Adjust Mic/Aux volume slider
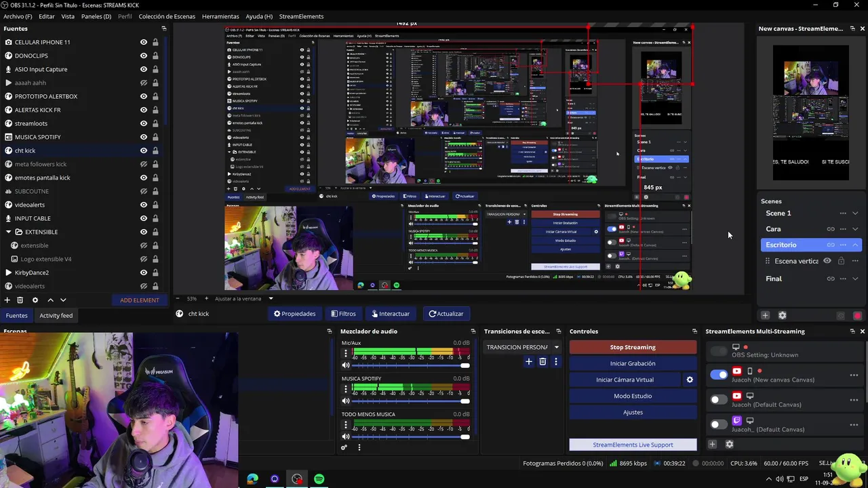This screenshot has height=488, width=868. [412, 366]
